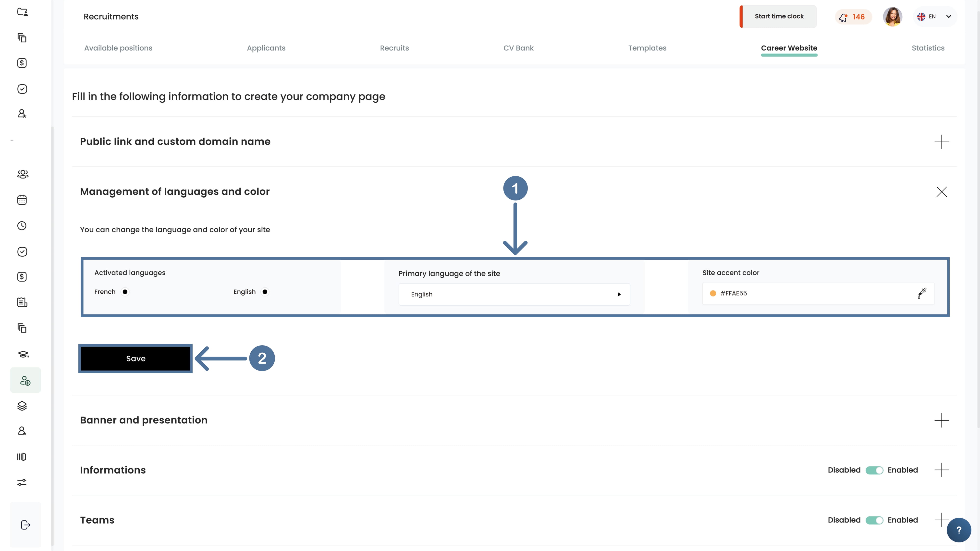Open the Primary language of the site dropdown
Screen dimensions: 980x551
[514, 294]
